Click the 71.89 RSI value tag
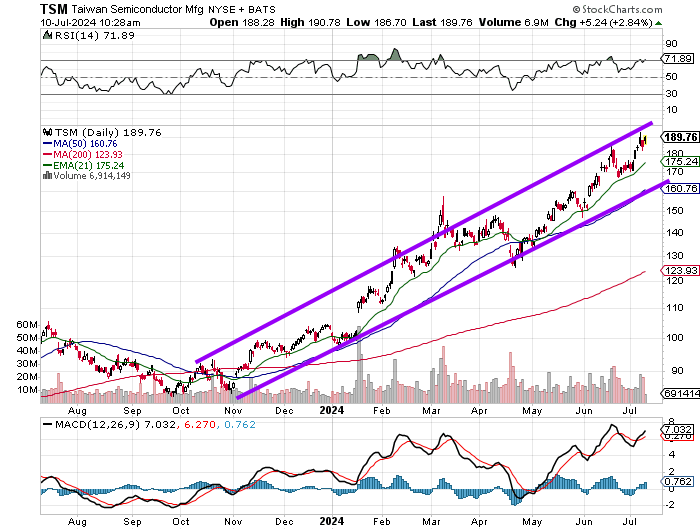The height and width of the screenshot is (530, 700). (682, 60)
